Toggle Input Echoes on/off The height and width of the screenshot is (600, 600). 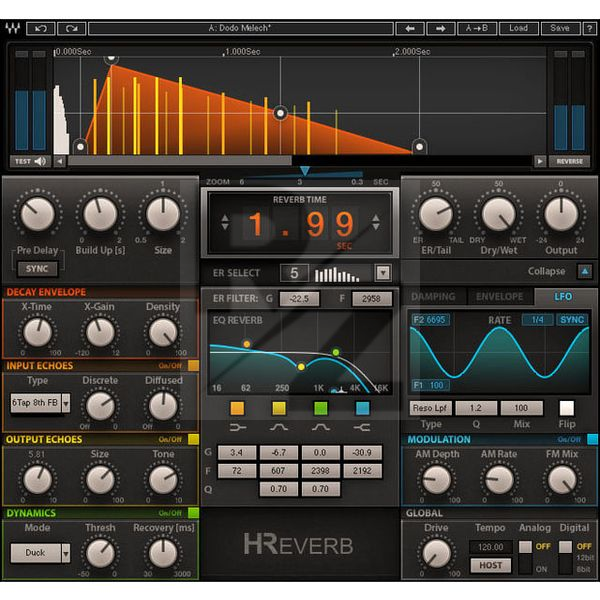click(193, 366)
